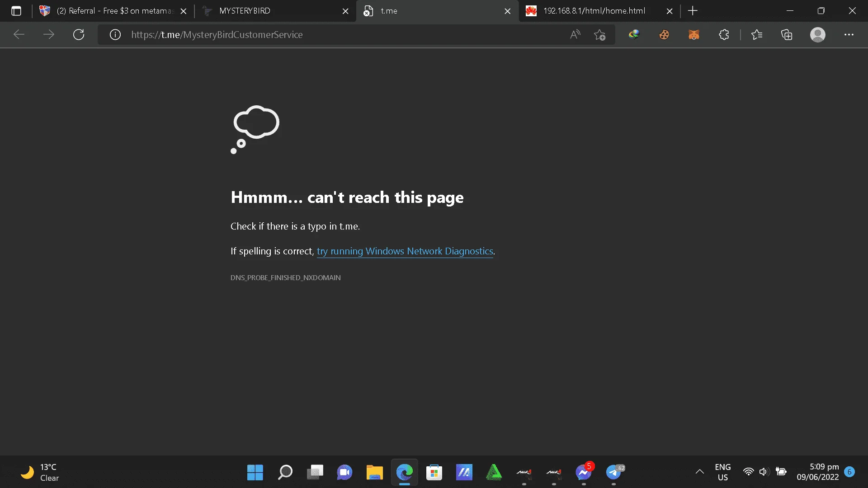This screenshot has height=488, width=868.
Task: View site information icon in address bar
Action: [x=115, y=35]
